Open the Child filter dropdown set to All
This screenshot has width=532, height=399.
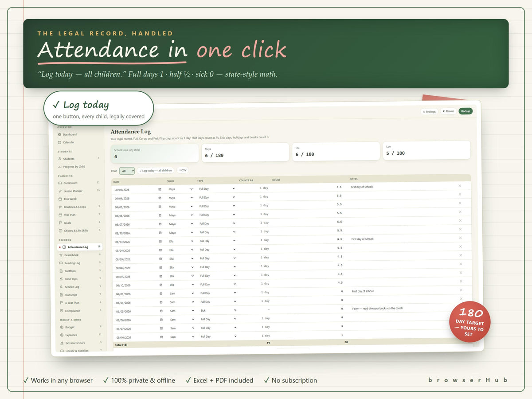tap(127, 171)
